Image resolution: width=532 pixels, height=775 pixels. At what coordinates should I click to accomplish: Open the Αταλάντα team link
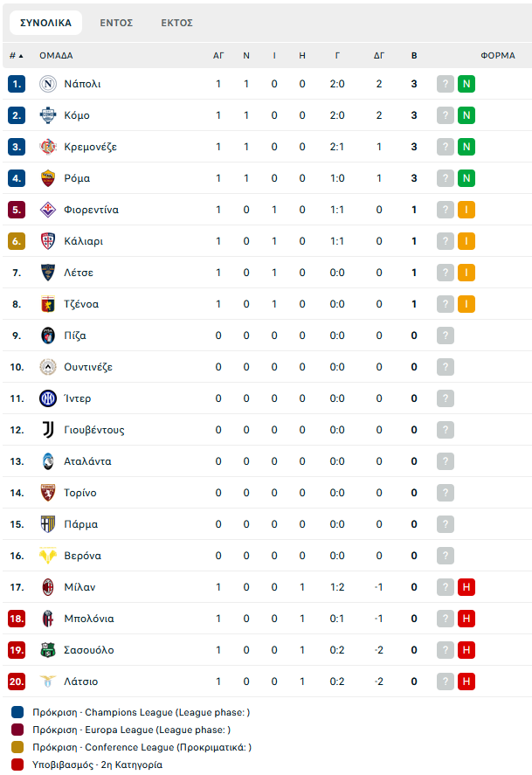(x=88, y=461)
